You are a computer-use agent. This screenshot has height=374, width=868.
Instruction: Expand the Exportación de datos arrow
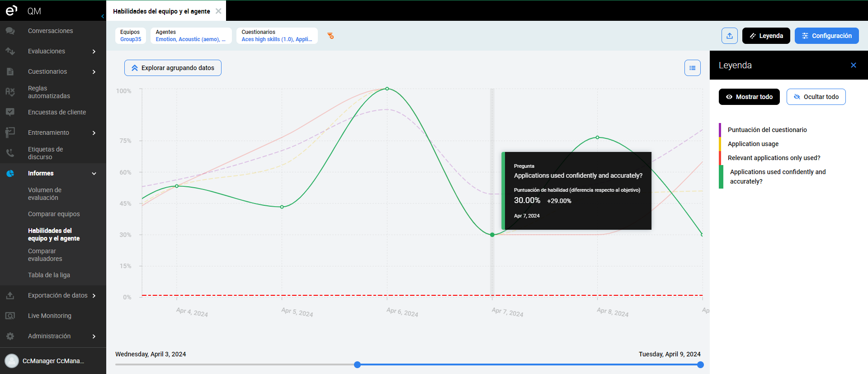94,296
